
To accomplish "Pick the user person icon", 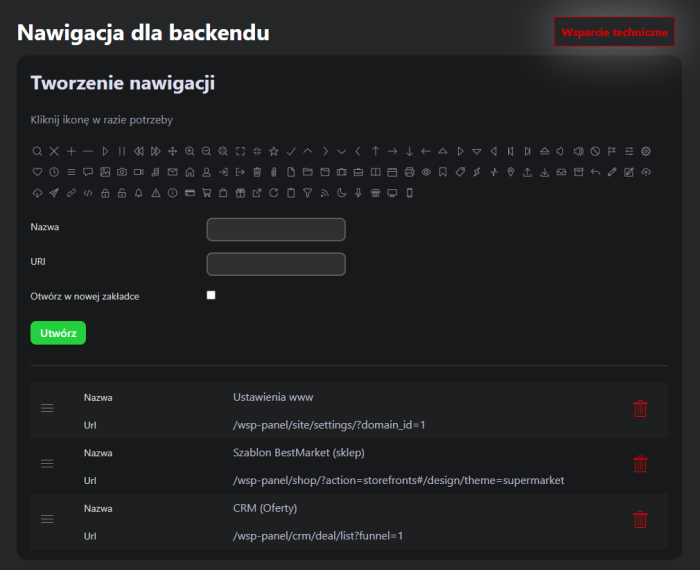I will tap(206, 172).
